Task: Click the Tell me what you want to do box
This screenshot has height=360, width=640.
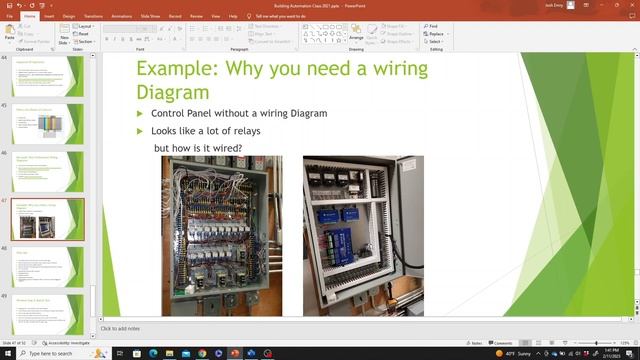Action: (x=280, y=16)
